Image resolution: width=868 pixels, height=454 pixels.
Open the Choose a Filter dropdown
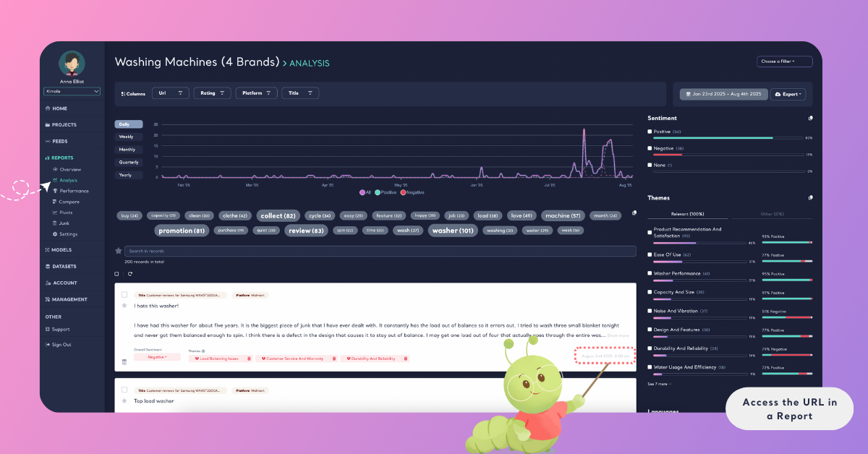pos(784,61)
